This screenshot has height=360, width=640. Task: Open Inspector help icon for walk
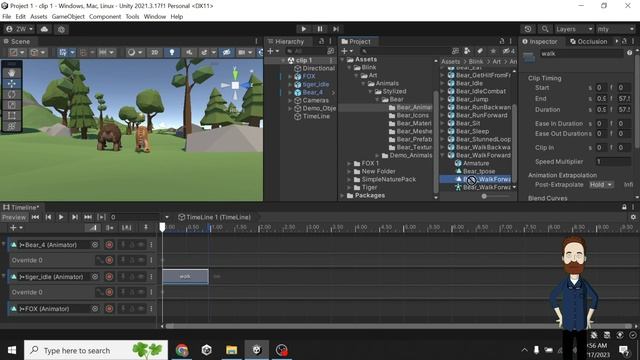pyautogui.click(x=629, y=53)
